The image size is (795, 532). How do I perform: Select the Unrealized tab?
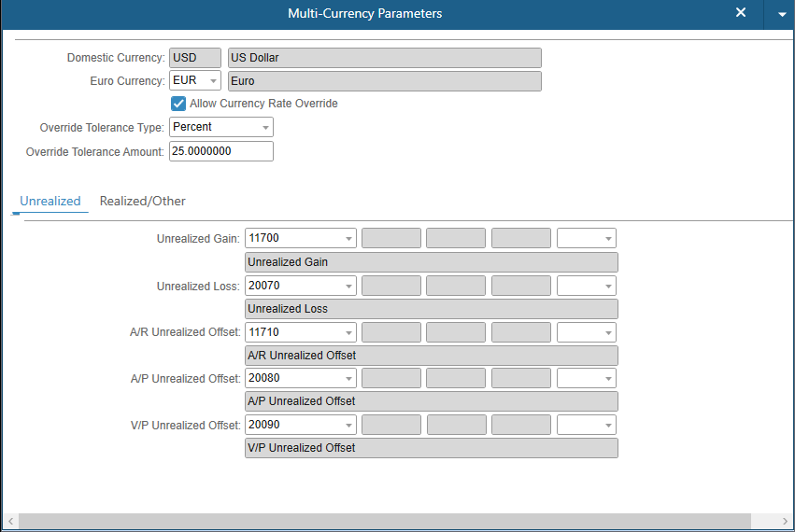click(x=50, y=201)
